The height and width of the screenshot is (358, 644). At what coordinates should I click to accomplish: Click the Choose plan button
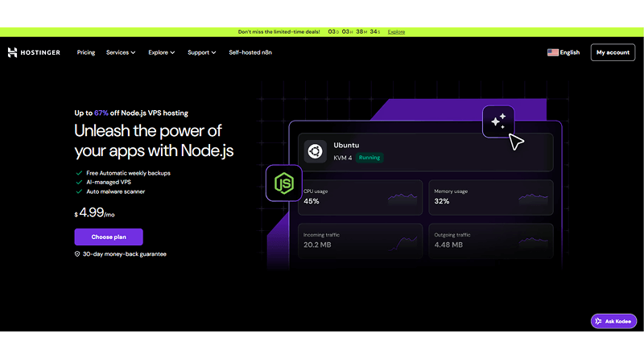[x=109, y=237]
